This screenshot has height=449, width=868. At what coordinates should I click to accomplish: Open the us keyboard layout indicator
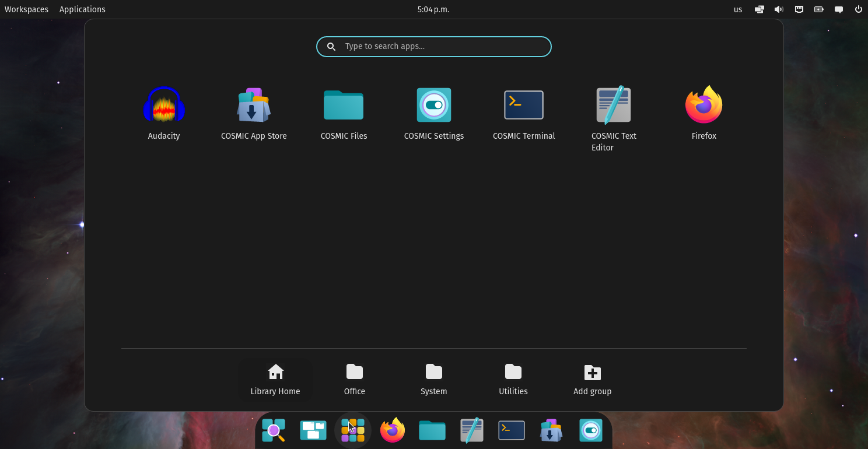pyautogui.click(x=738, y=9)
